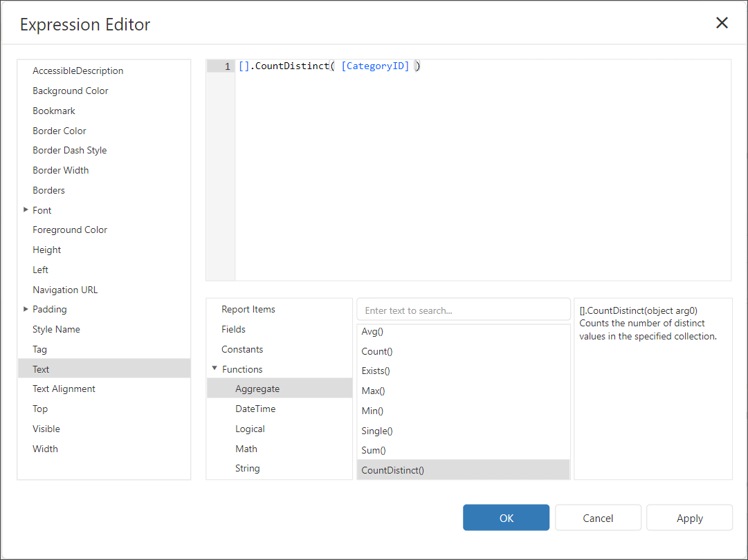Select the Text property
This screenshot has height=560, width=748.
coord(104,369)
